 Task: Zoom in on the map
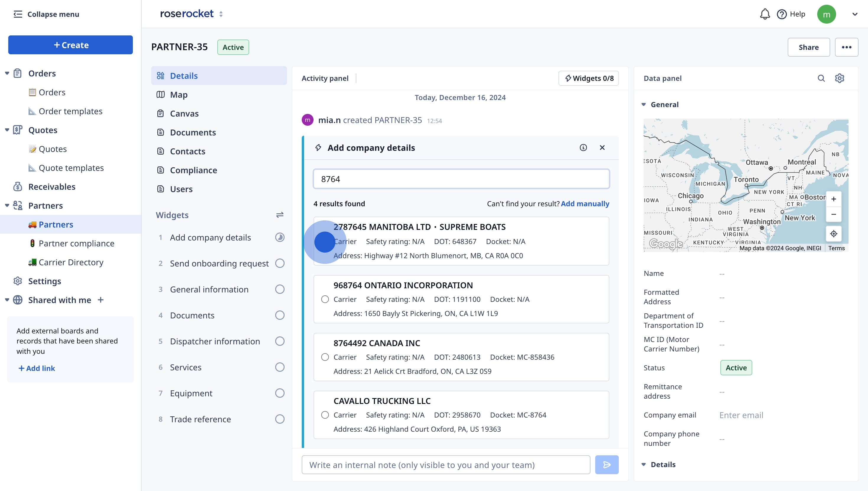(833, 199)
